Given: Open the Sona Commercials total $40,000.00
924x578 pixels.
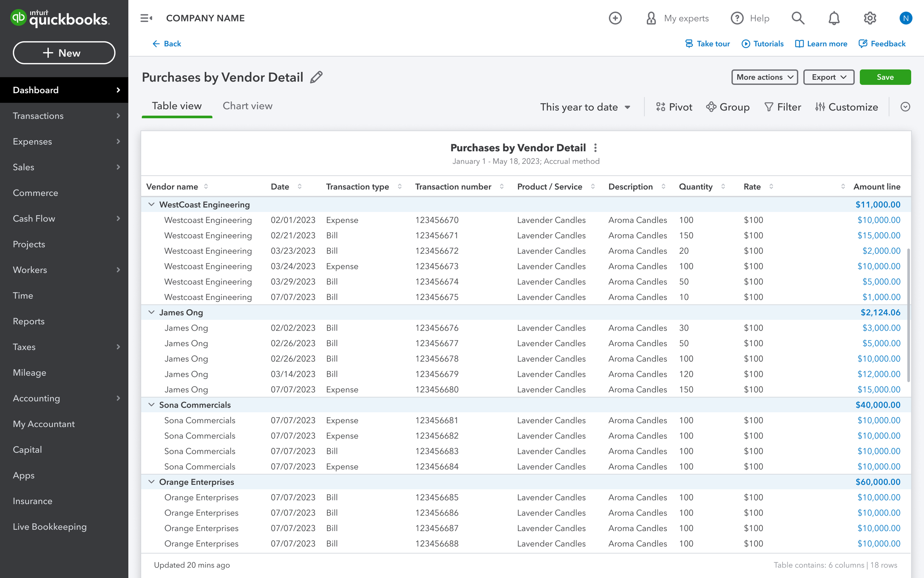Looking at the screenshot, I should (x=878, y=405).
